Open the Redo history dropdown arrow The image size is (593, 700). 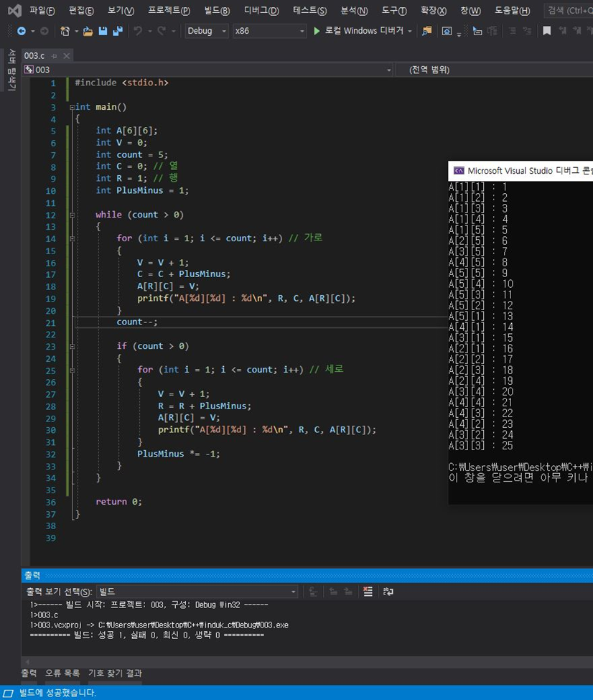[173, 32]
